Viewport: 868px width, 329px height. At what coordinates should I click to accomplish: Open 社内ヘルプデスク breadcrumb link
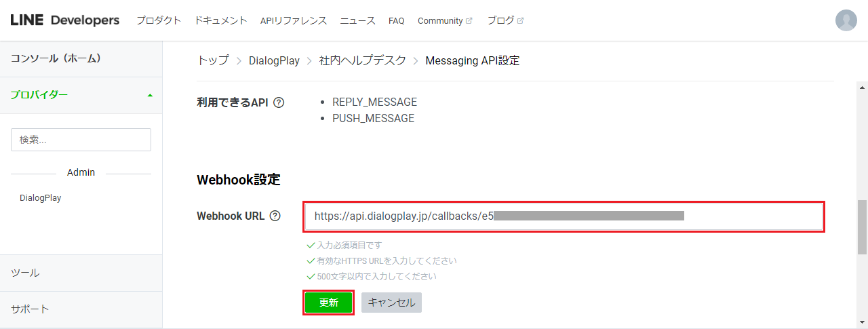point(362,60)
